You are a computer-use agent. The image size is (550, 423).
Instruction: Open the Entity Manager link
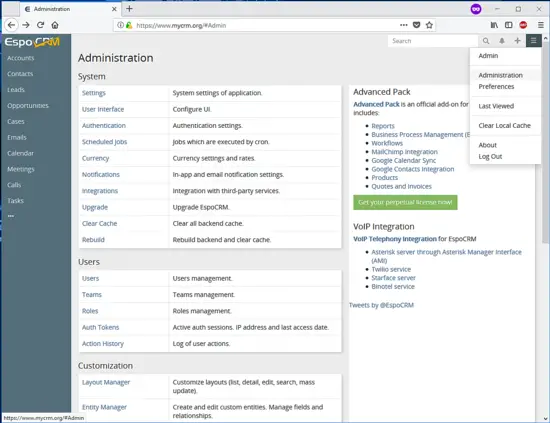(104, 407)
